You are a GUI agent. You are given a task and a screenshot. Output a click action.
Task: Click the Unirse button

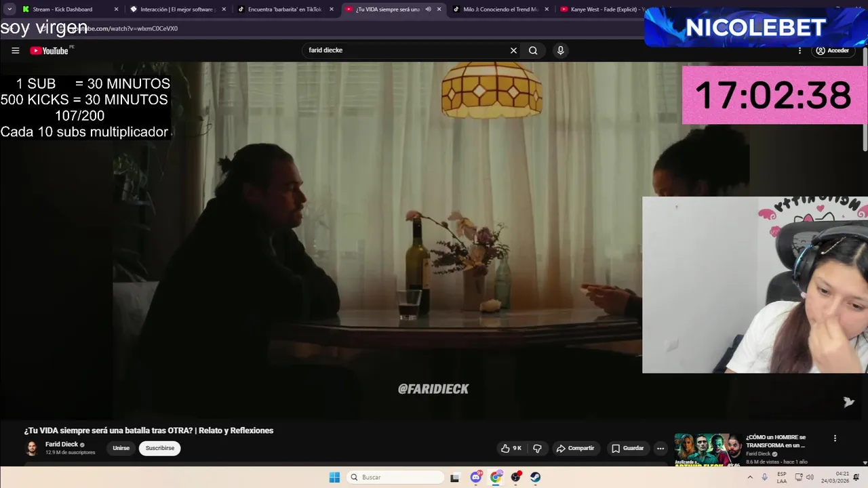pyautogui.click(x=121, y=448)
